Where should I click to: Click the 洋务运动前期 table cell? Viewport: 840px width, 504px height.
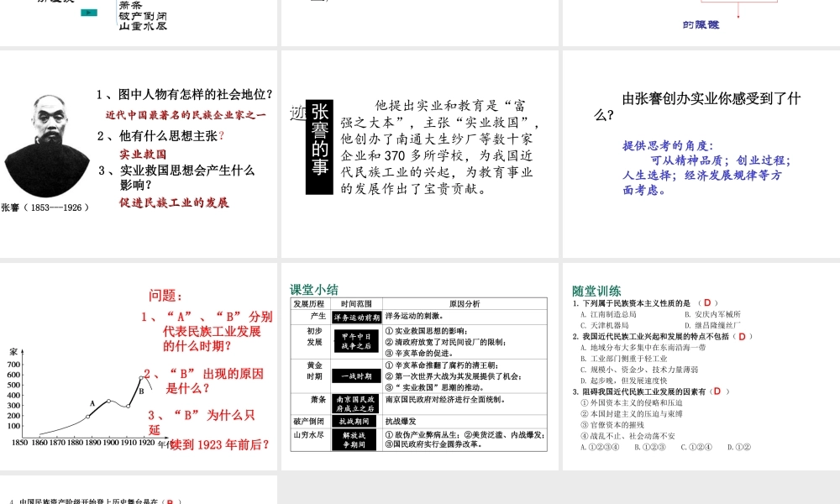pos(356,318)
